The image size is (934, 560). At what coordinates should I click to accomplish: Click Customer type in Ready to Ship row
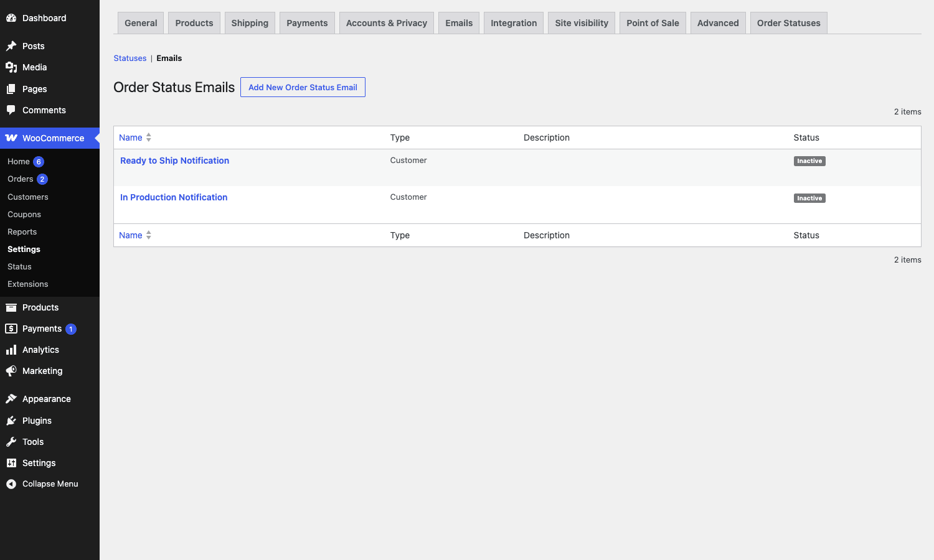(408, 161)
